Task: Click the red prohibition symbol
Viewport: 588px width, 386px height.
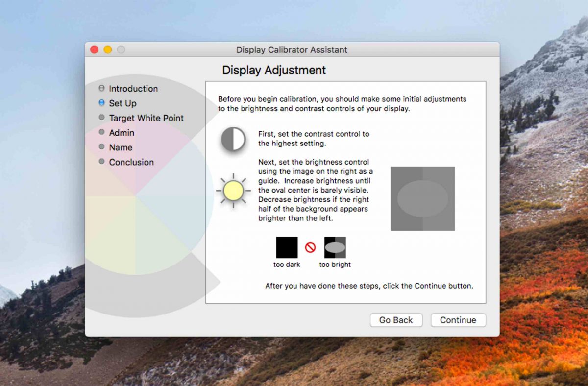Action: click(x=310, y=248)
